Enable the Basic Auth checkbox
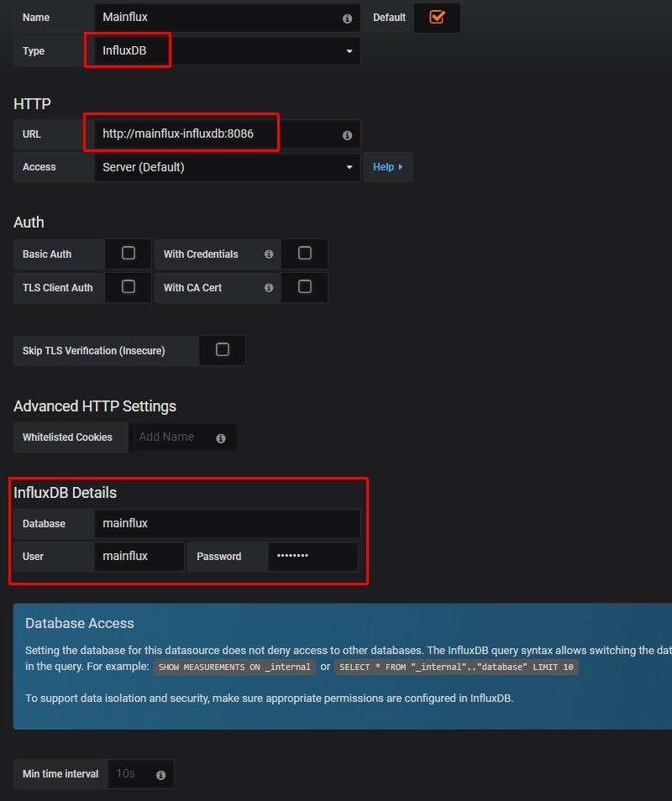 click(129, 253)
